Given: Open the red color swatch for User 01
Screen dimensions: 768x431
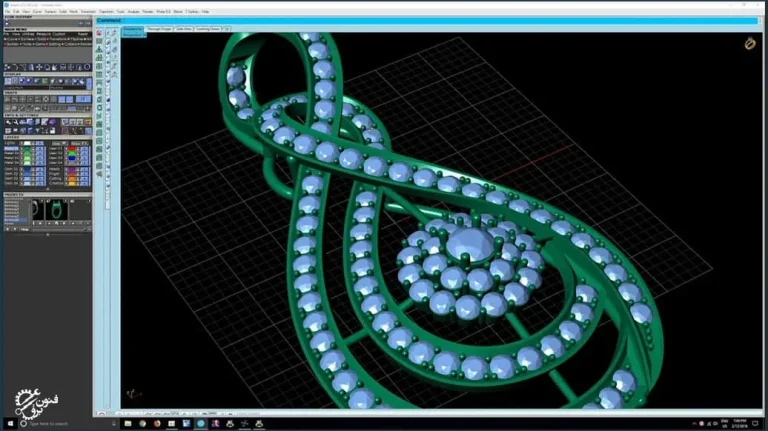Looking at the screenshot, I should coord(72,148).
